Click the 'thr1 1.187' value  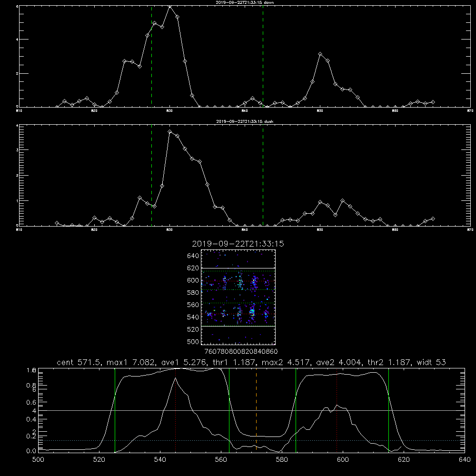point(234,362)
